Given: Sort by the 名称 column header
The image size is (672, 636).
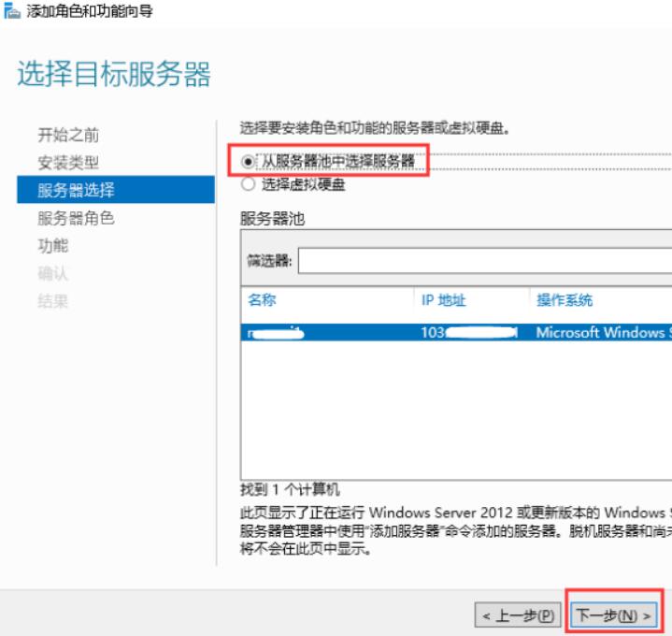Looking at the screenshot, I should pos(262,300).
